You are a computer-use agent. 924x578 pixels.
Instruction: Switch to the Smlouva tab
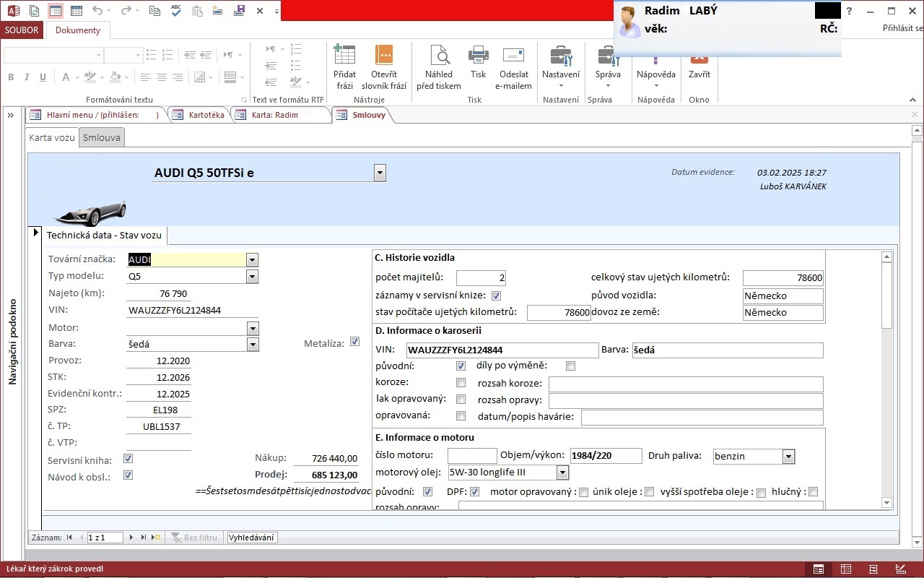point(102,137)
